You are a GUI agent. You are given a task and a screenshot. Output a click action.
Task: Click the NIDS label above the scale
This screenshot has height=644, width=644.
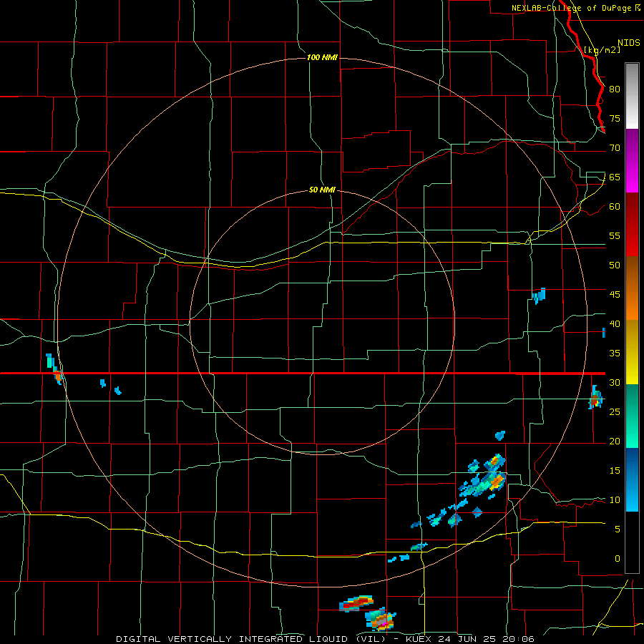(628, 42)
